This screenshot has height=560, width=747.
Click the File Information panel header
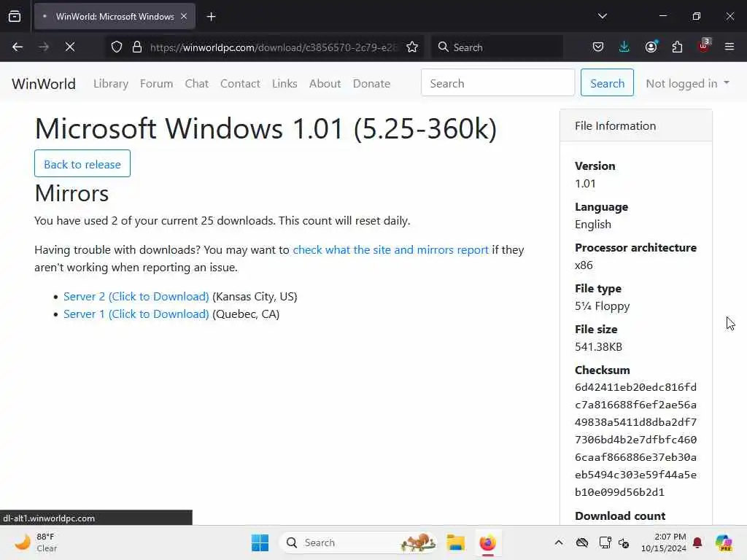[635, 125]
